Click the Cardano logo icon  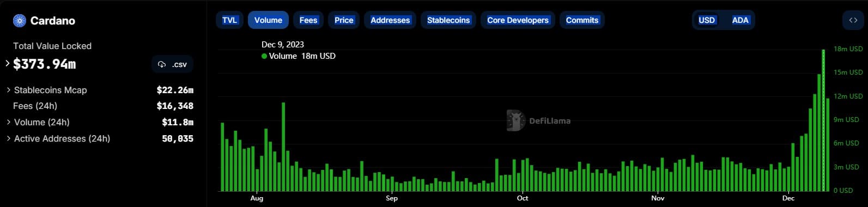point(20,21)
